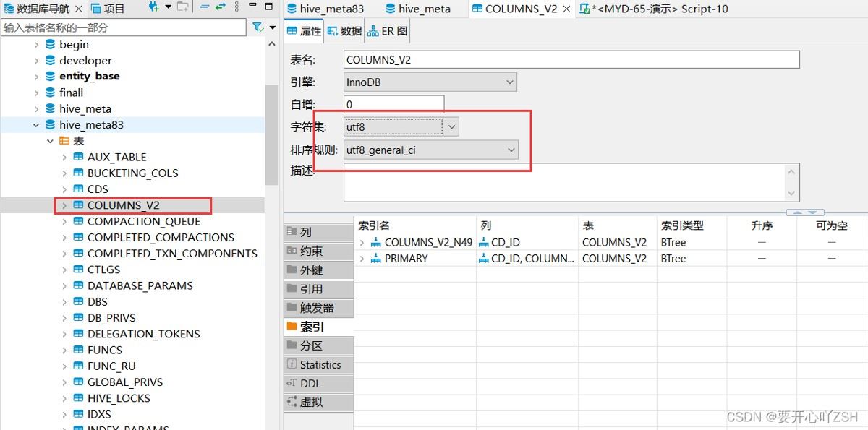Image resolution: width=868 pixels, height=430 pixels.
Task: Open the new connection dropdown arrow
Action: (x=168, y=7)
